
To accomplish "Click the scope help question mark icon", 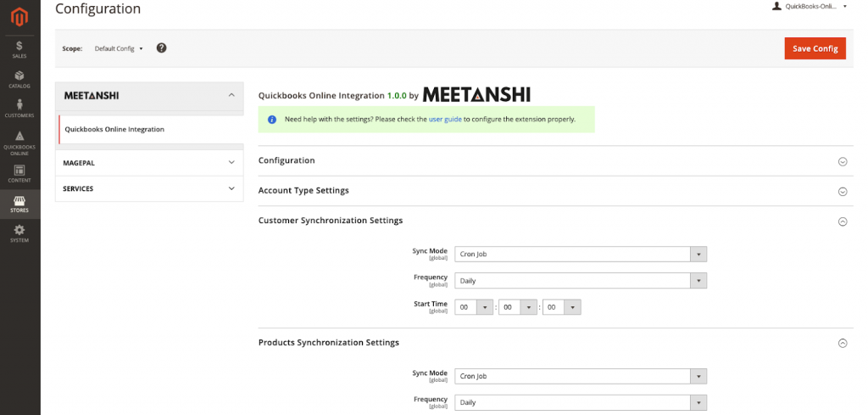I will 161,48.
